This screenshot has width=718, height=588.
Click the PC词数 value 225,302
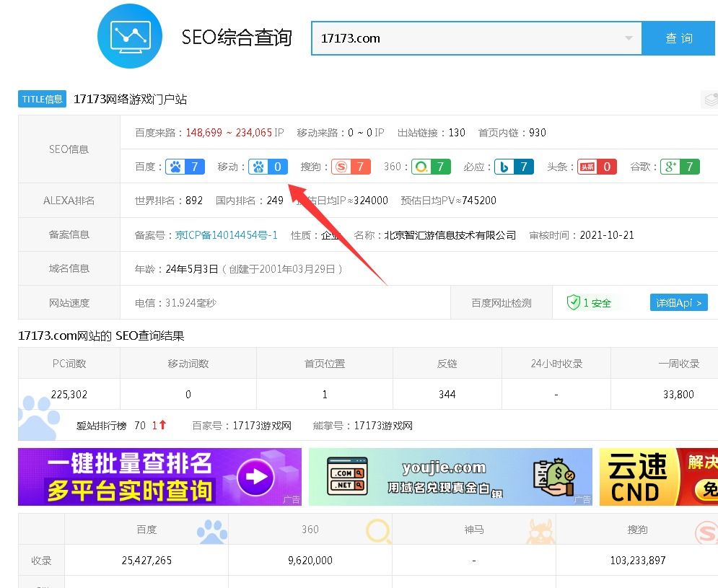click(x=69, y=395)
